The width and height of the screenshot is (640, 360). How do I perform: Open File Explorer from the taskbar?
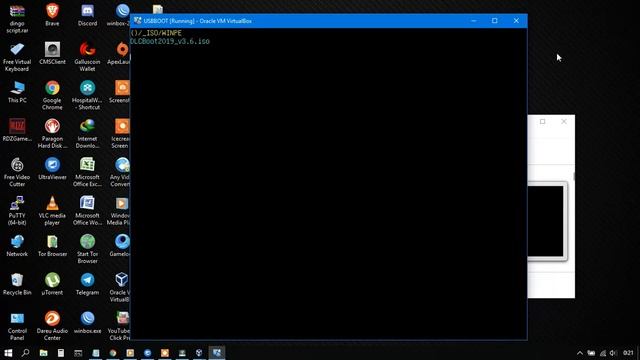pos(43,353)
